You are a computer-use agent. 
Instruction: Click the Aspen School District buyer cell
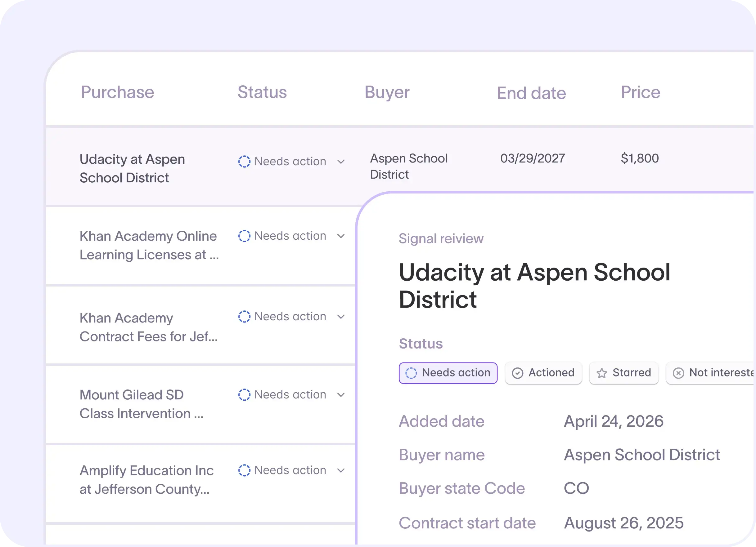[409, 167]
